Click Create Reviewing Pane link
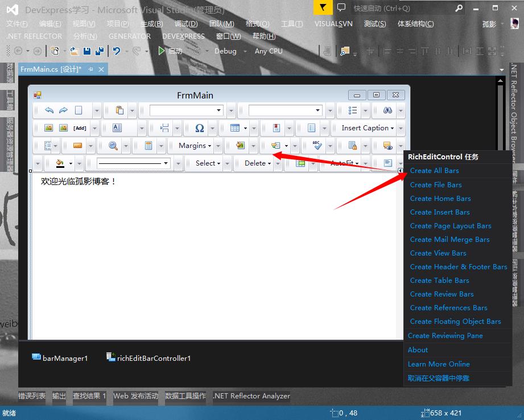Screen dimensions: 524x420 (445, 335)
